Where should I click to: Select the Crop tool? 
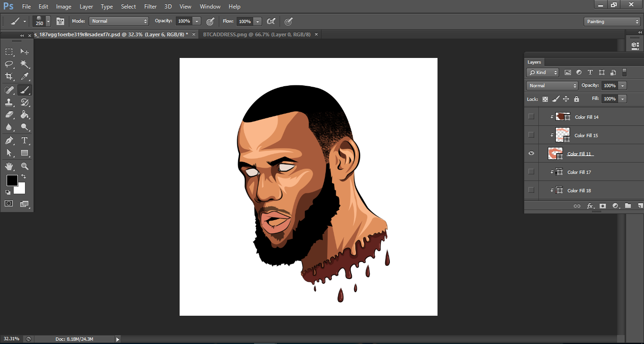pos(9,76)
